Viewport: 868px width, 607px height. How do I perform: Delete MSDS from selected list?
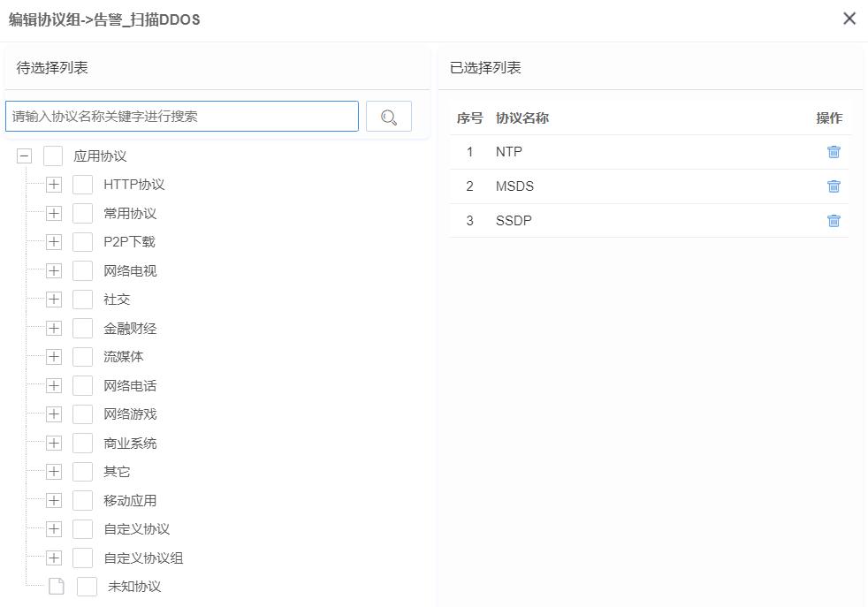[834, 186]
